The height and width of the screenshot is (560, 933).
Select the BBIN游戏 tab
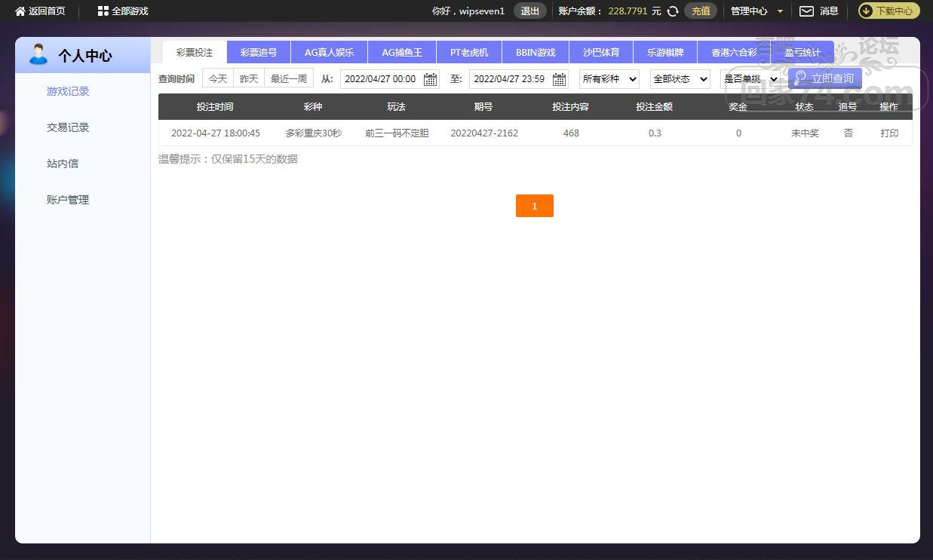tap(536, 53)
